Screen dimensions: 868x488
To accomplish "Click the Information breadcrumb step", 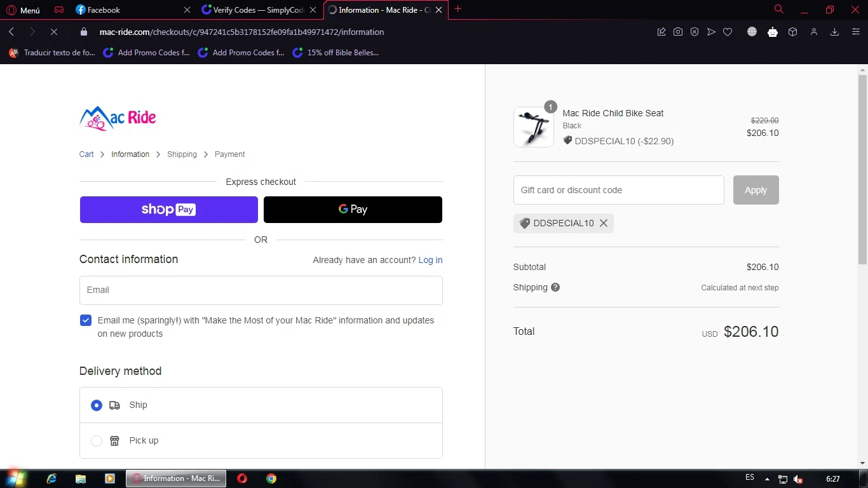I will click(130, 154).
